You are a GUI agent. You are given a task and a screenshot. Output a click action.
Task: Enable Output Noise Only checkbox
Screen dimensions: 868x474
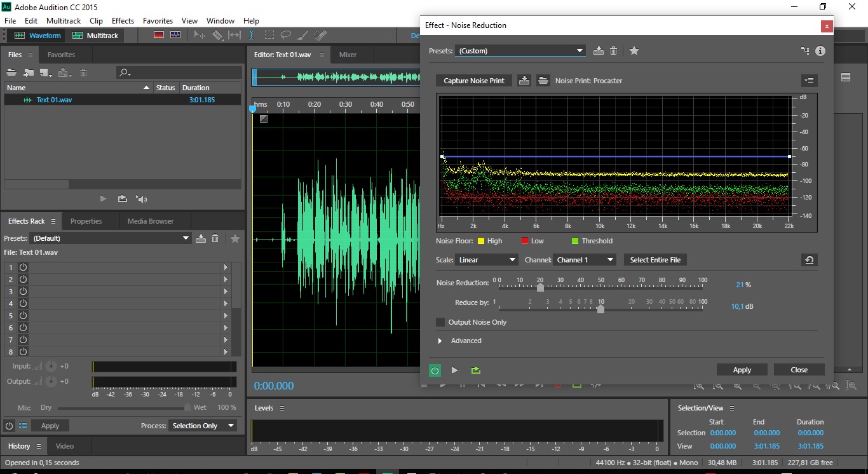tap(440, 322)
